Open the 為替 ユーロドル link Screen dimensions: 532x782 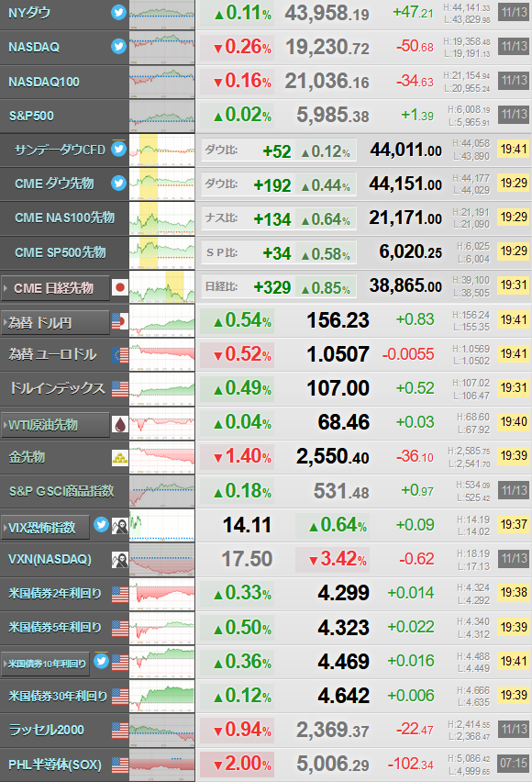point(52,354)
